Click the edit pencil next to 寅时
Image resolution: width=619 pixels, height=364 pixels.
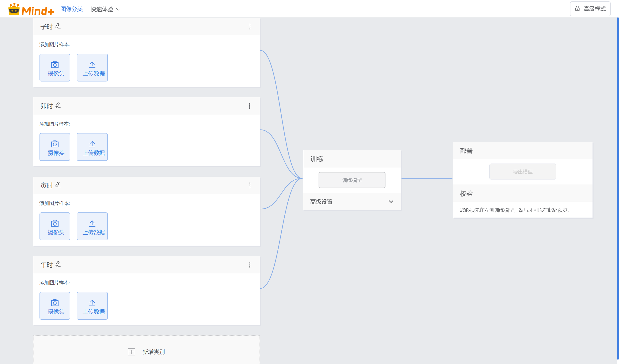58,185
